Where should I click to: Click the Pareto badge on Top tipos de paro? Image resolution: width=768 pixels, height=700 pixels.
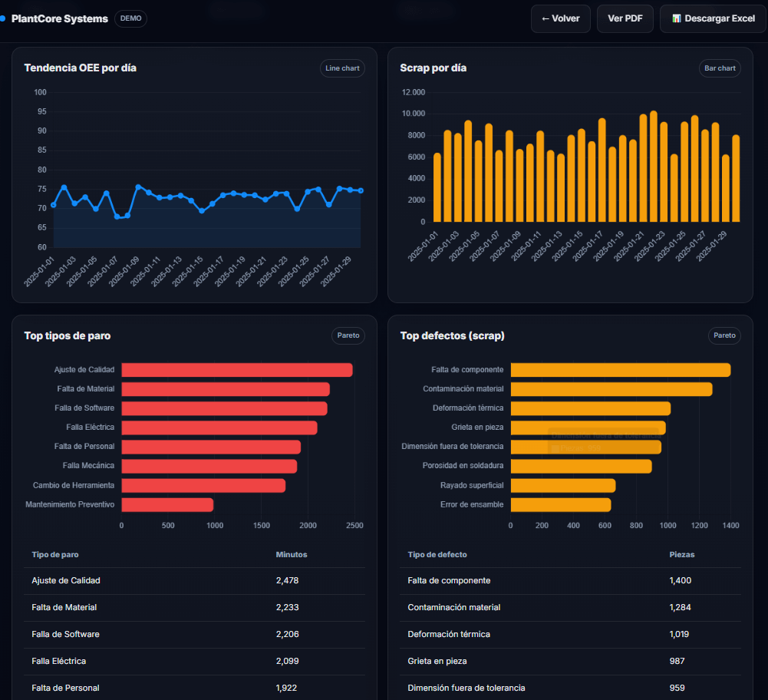348,335
